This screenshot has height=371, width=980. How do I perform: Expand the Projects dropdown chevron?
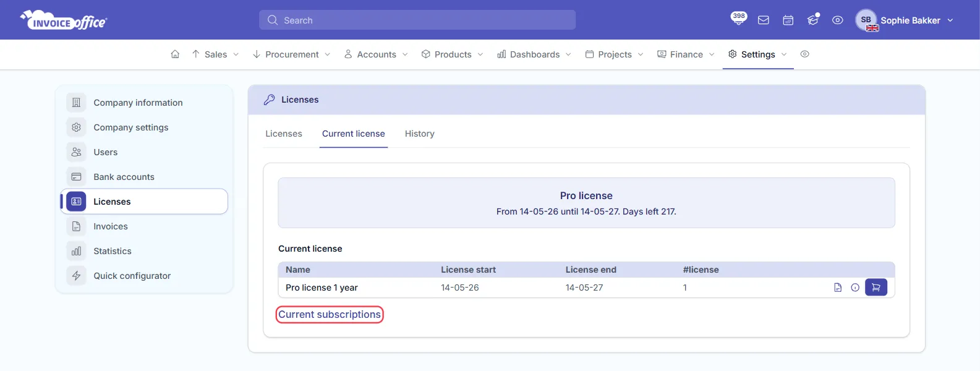pyautogui.click(x=641, y=54)
